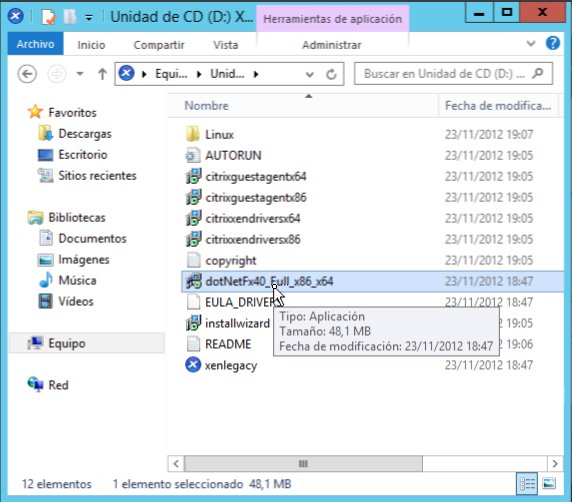Click the Unid... breadcrumb segment
The image size is (572, 502).
227,74
